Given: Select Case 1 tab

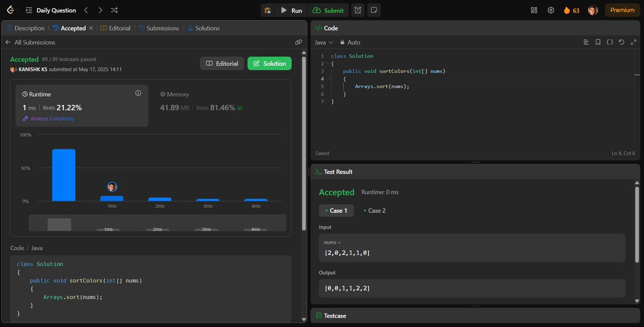Looking at the screenshot, I should 336,210.
